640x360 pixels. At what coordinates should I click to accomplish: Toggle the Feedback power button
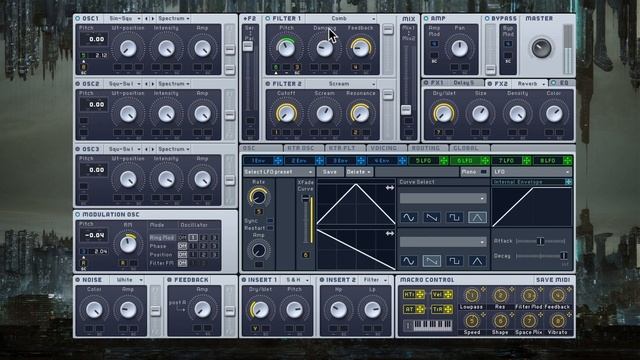pos(169,280)
